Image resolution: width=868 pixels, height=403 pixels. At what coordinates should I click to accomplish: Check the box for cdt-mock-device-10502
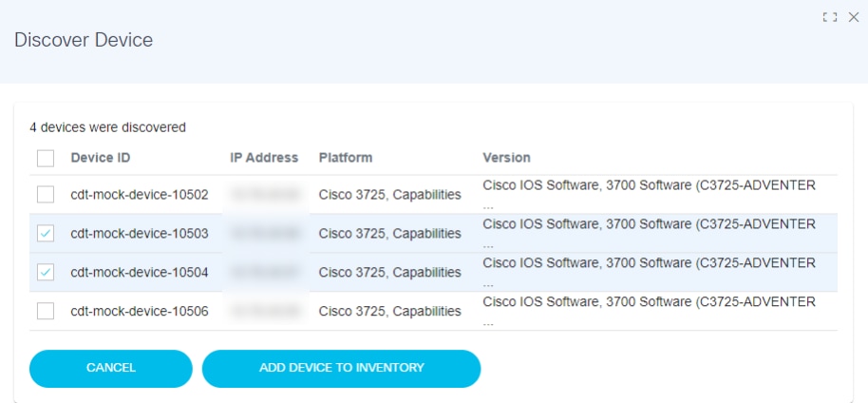click(x=46, y=195)
